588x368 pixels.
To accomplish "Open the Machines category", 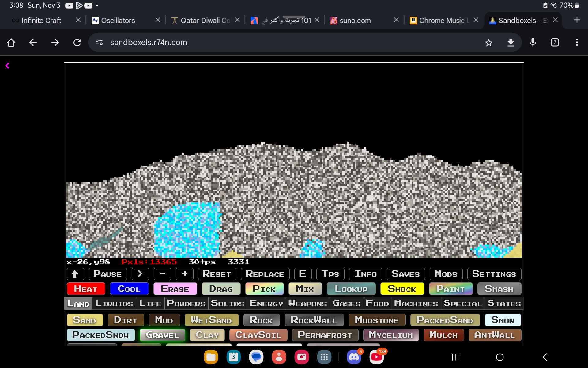I will tap(416, 303).
